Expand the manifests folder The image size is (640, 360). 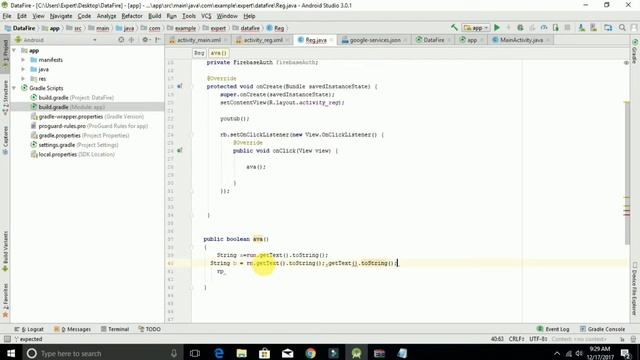(x=23, y=60)
